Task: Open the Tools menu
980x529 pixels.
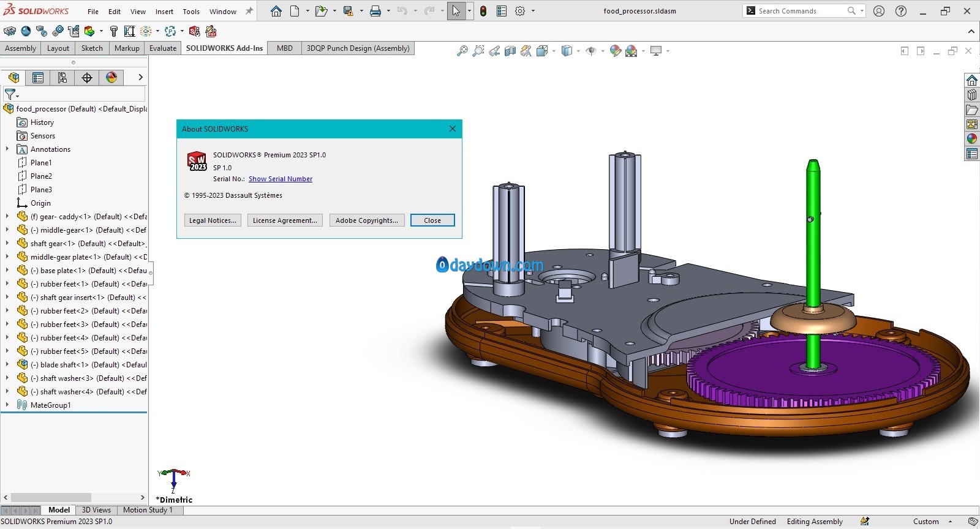Action: (x=191, y=12)
